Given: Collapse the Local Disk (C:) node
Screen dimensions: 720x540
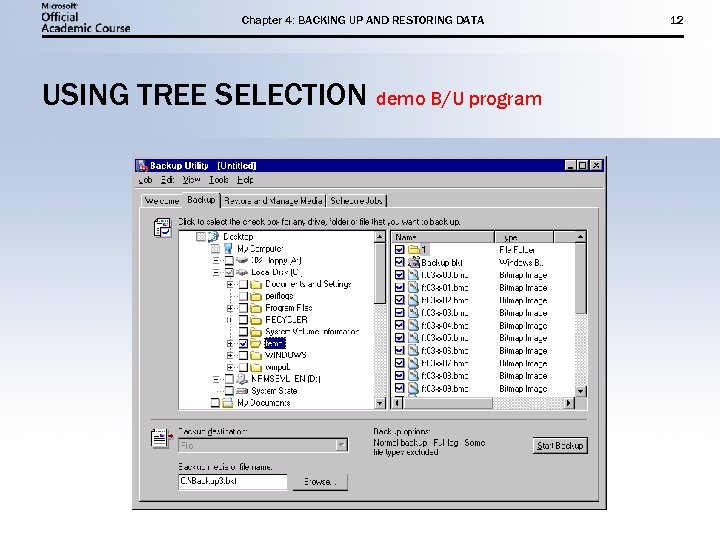Looking at the screenshot, I should pyautogui.click(x=216, y=273).
